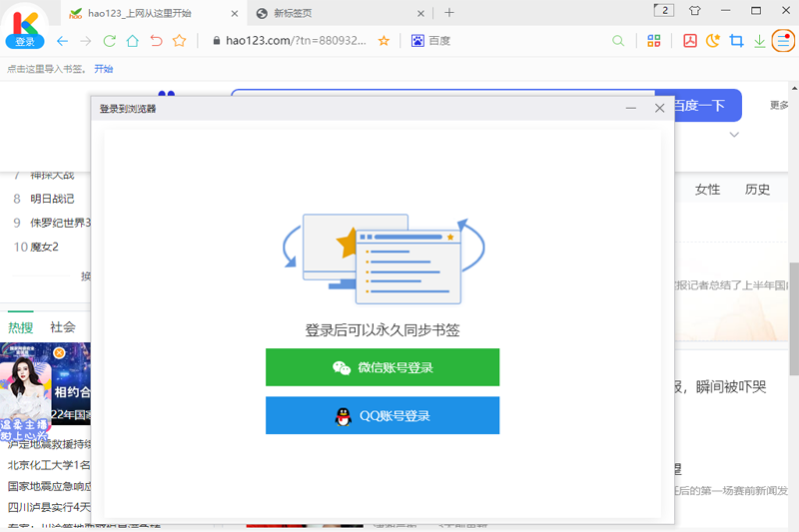Open favorites star in the toolbar
The image size is (799, 532).
(x=180, y=41)
